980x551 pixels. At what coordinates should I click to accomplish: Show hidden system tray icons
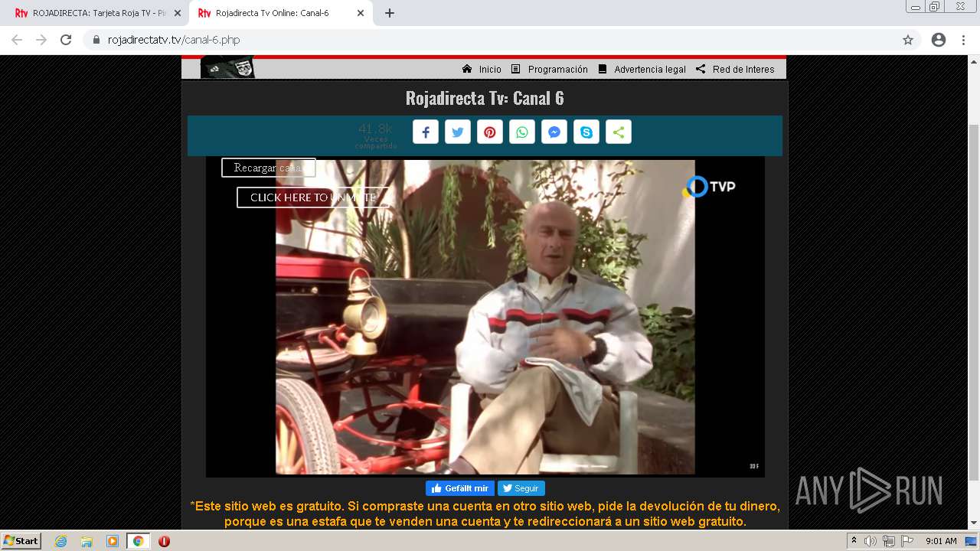coord(854,541)
